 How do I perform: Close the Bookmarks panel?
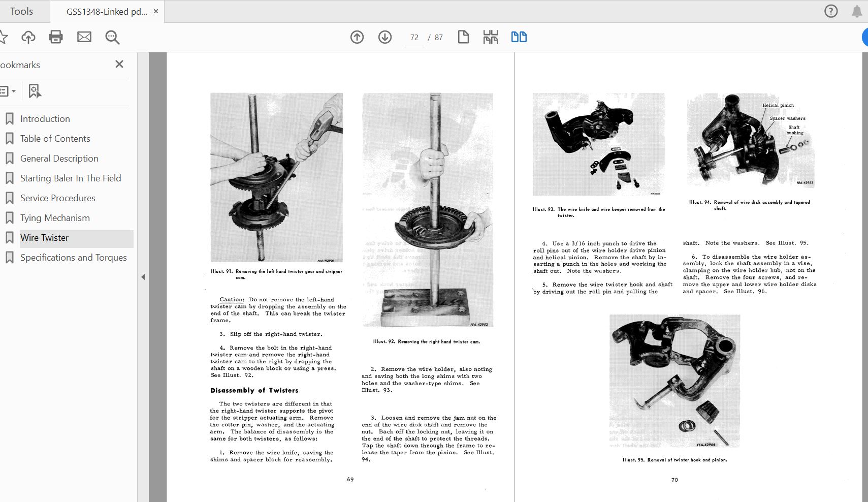119,64
